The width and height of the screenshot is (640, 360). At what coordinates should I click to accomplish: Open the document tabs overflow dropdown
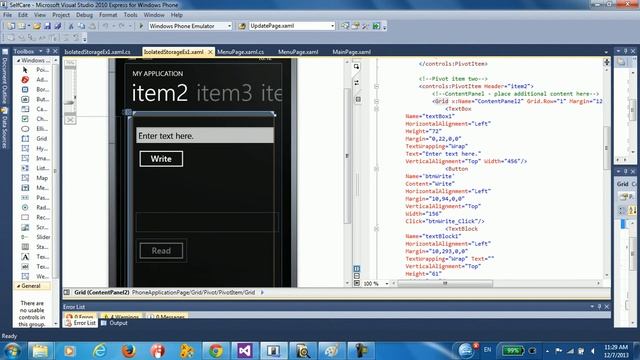(x=606, y=52)
